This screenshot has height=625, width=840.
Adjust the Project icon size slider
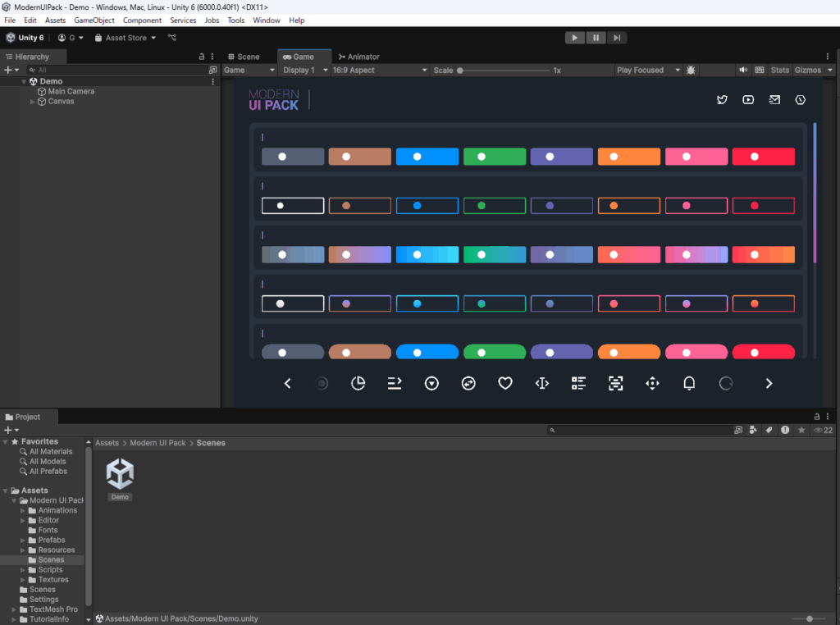pos(809,618)
